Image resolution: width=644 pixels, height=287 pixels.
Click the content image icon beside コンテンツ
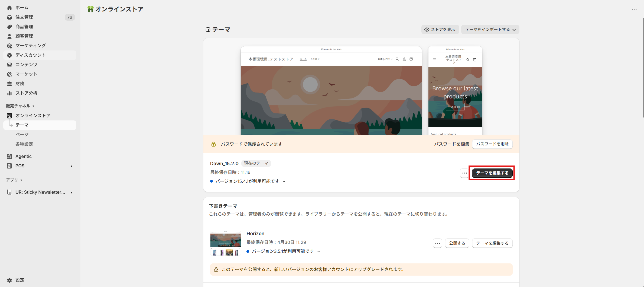pos(9,65)
